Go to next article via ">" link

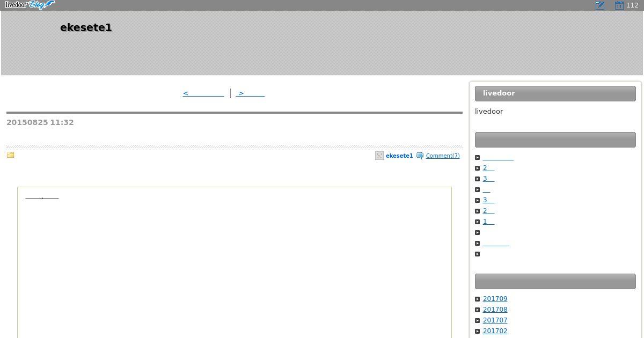[250, 93]
